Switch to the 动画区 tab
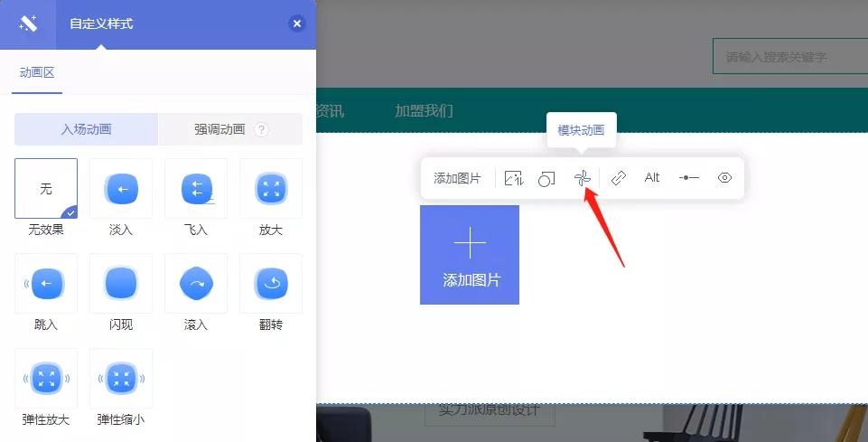This screenshot has width=868, height=442. click(37, 72)
